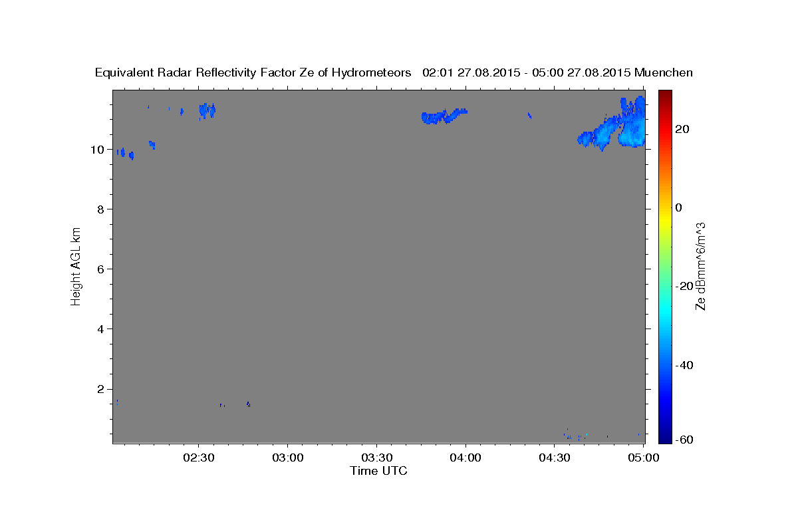Click the 6 km height label
This screenshot has height=532, width=798.
100,269
